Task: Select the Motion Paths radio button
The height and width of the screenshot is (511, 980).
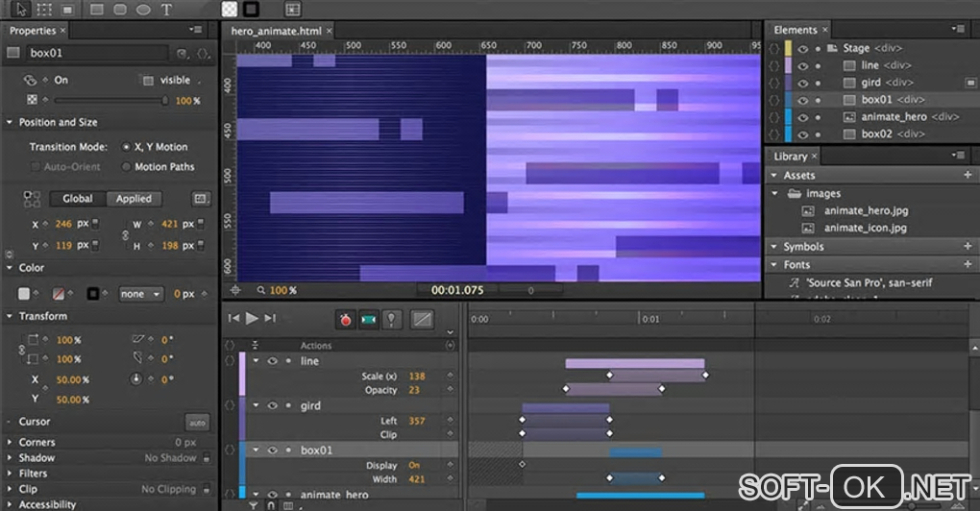Action: pos(127,167)
